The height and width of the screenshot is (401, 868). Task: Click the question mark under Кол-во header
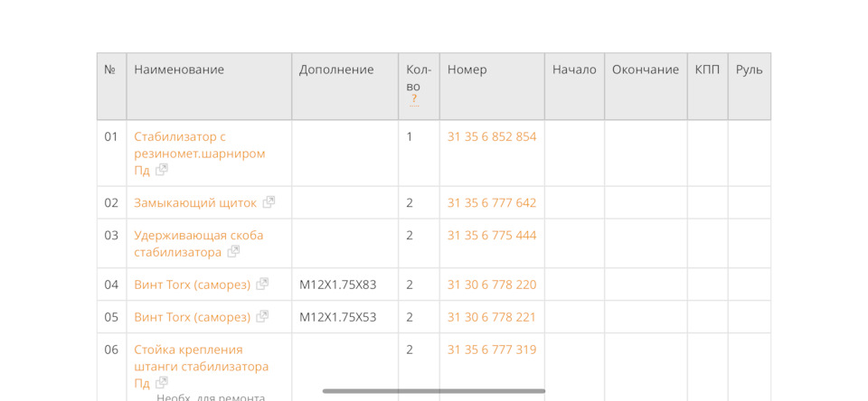click(x=414, y=99)
